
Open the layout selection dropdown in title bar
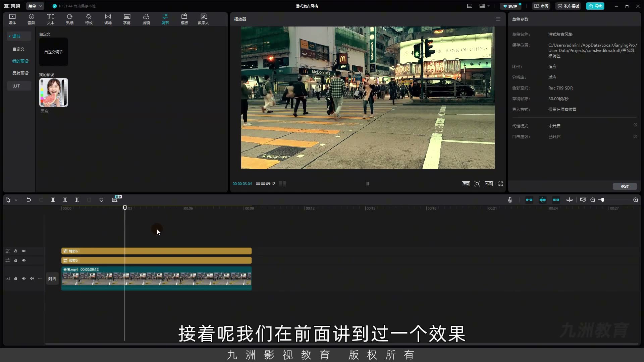[x=484, y=6]
